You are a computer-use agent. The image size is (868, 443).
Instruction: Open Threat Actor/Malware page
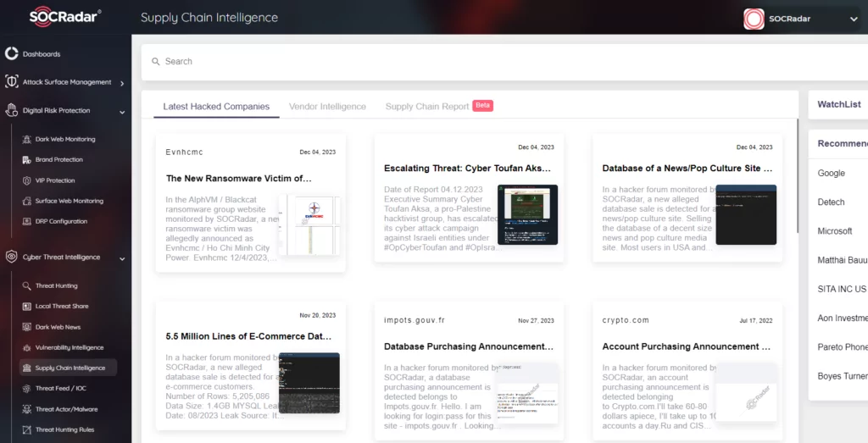66,409
